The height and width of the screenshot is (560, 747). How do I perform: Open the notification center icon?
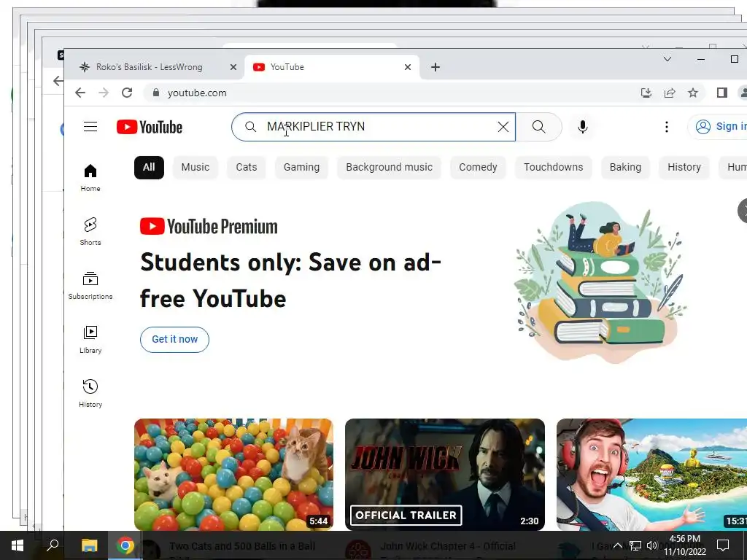coord(723,545)
